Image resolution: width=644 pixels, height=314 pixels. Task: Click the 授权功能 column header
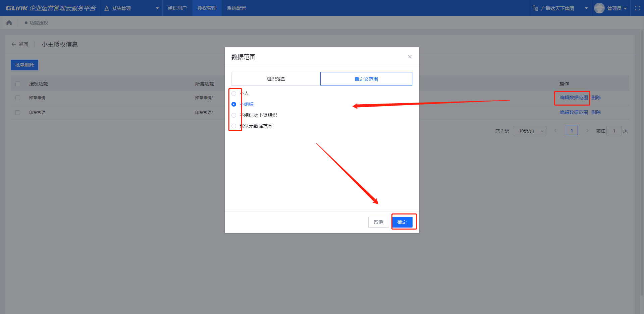click(x=39, y=84)
